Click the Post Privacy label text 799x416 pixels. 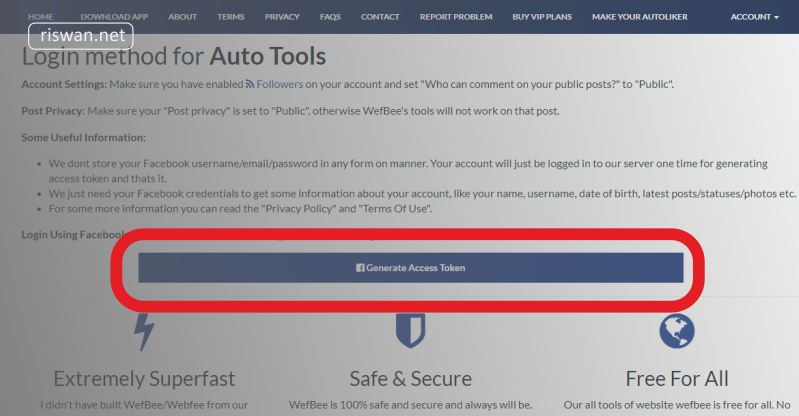click(x=53, y=111)
